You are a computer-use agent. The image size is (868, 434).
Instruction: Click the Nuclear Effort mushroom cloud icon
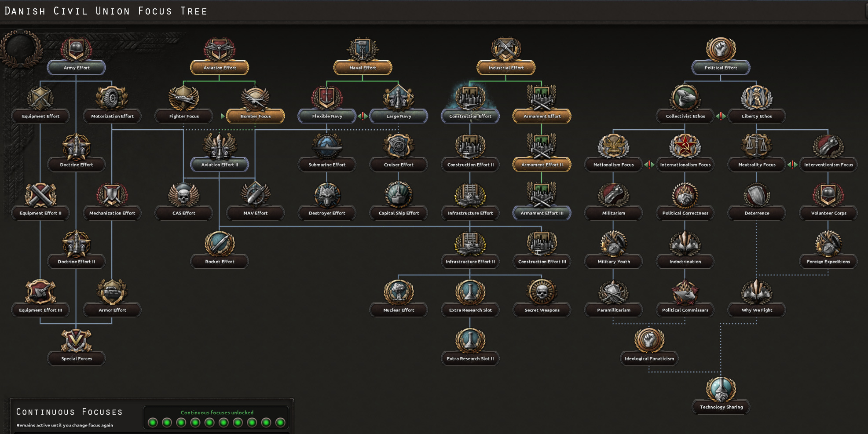pyautogui.click(x=398, y=291)
